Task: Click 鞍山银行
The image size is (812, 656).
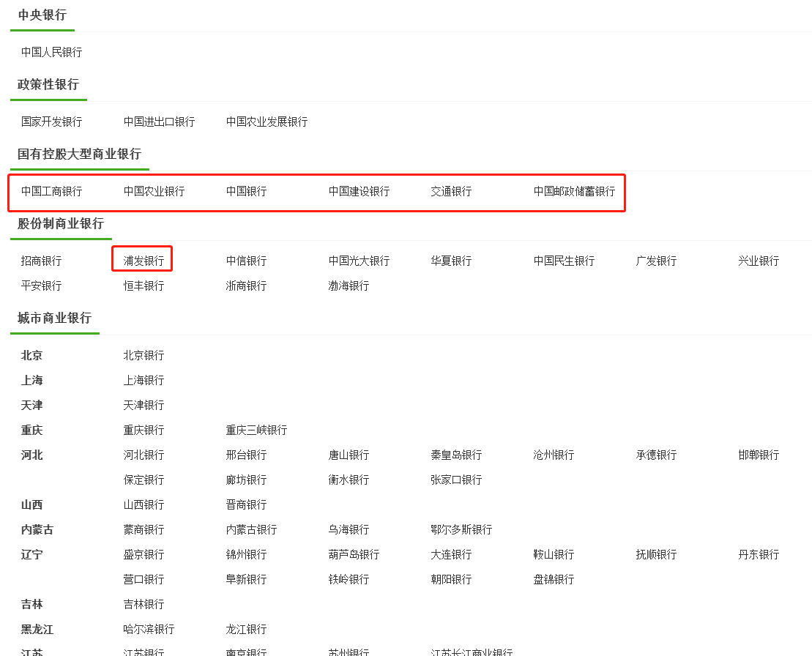Action: click(x=554, y=554)
